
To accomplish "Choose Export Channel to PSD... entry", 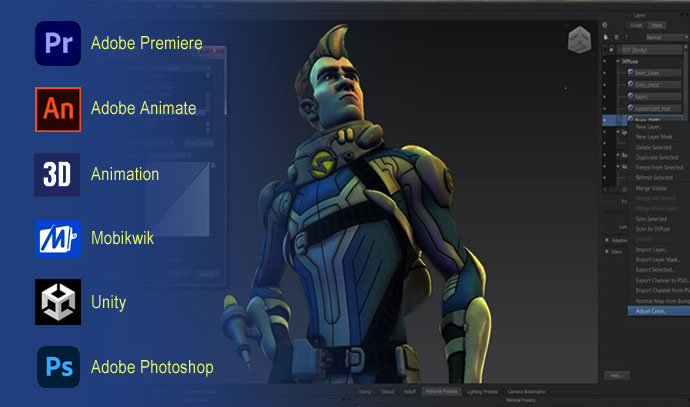I will point(662,280).
